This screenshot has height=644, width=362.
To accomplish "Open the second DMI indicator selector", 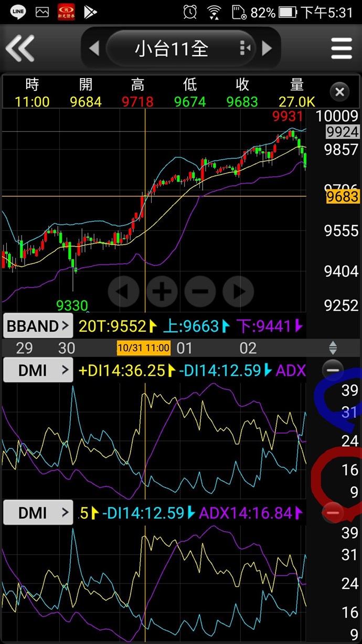I will pyautogui.click(x=38, y=513).
